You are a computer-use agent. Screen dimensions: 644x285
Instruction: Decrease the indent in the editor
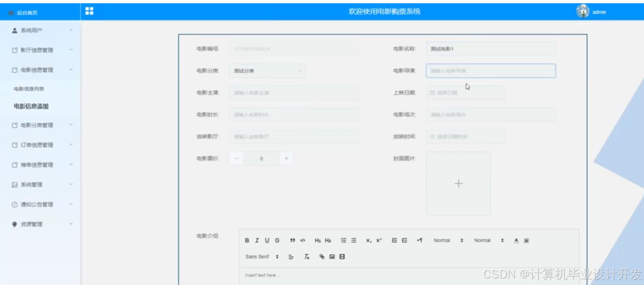click(394, 240)
